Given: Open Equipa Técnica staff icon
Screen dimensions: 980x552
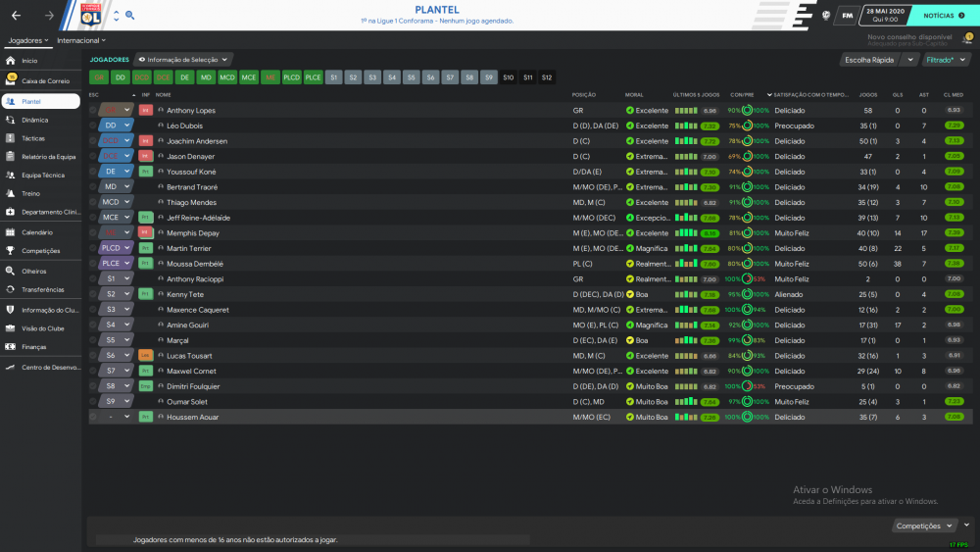Looking at the screenshot, I should click(x=10, y=176).
